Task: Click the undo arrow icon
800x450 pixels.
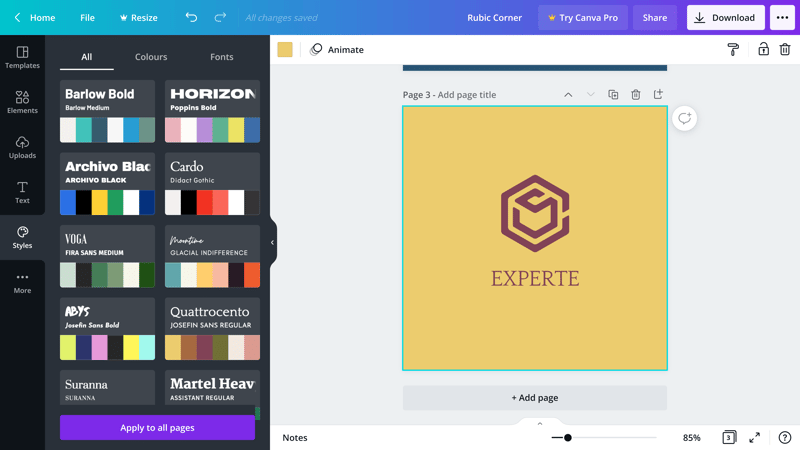Action: 191,17
